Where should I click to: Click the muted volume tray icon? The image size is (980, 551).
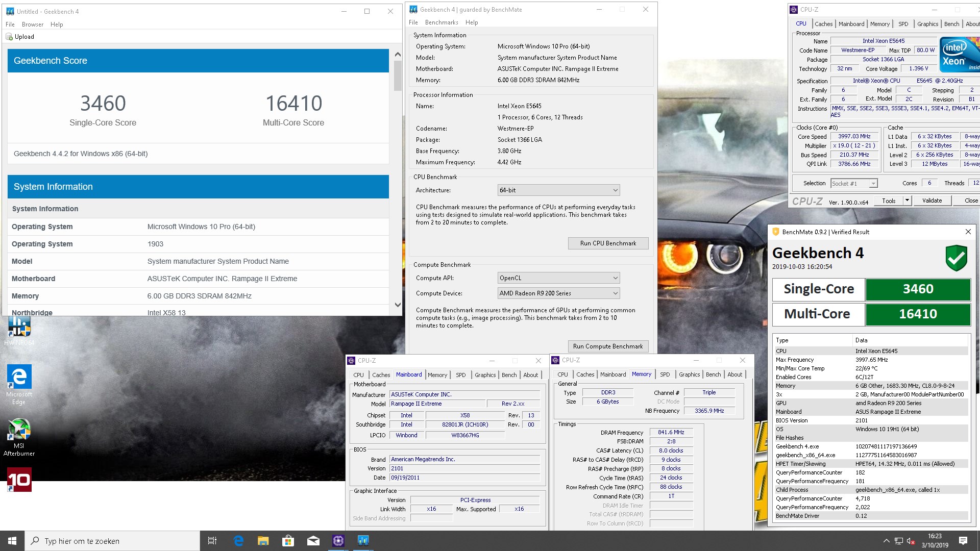911,541
